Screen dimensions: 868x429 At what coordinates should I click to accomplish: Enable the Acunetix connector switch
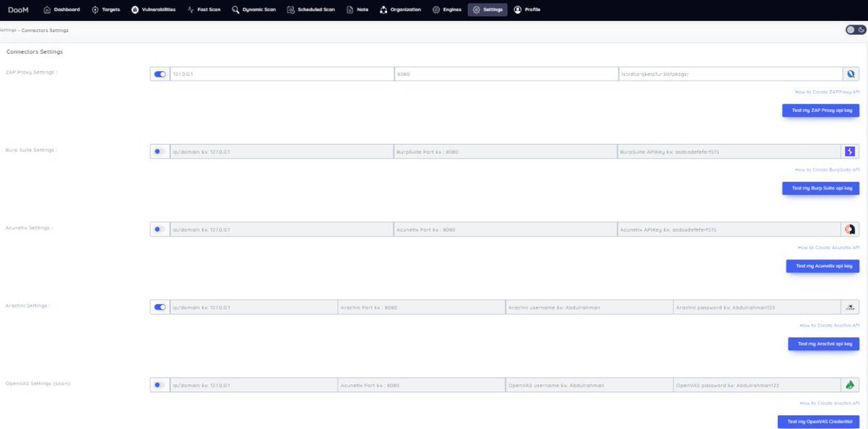(x=160, y=229)
